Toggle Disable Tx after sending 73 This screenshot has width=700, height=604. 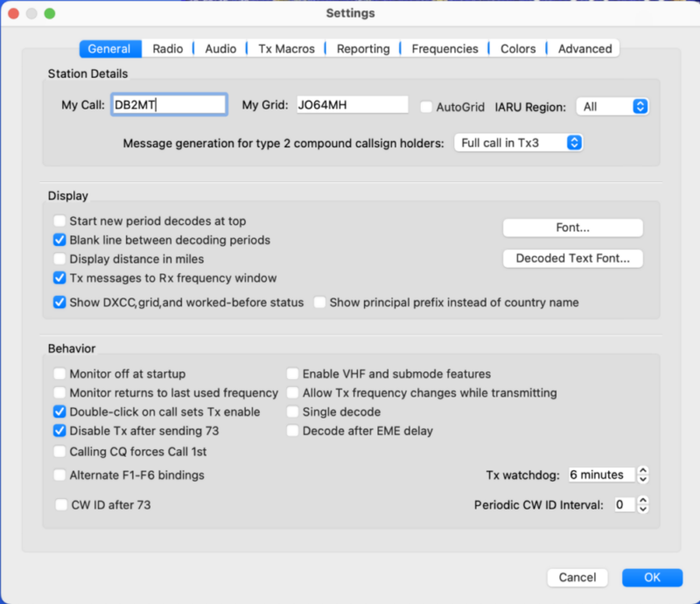click(59, 431)
